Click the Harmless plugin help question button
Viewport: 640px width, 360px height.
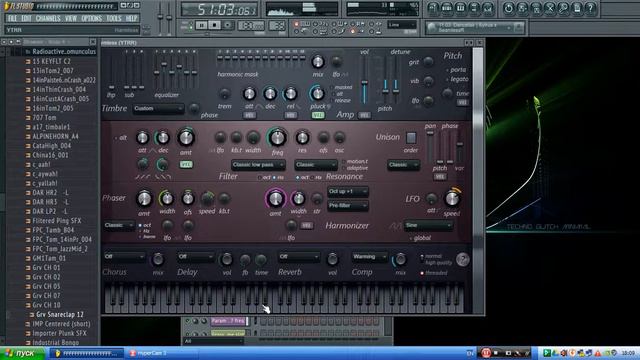[462, 260]
